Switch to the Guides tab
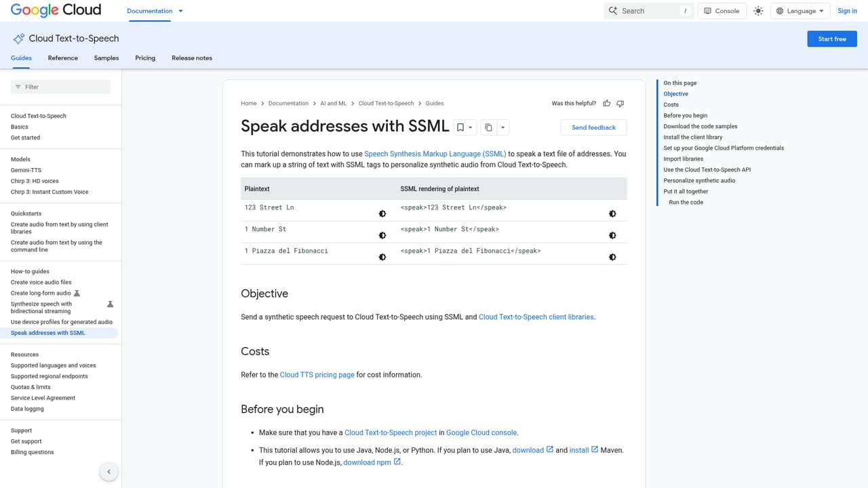 click(21, 58)
